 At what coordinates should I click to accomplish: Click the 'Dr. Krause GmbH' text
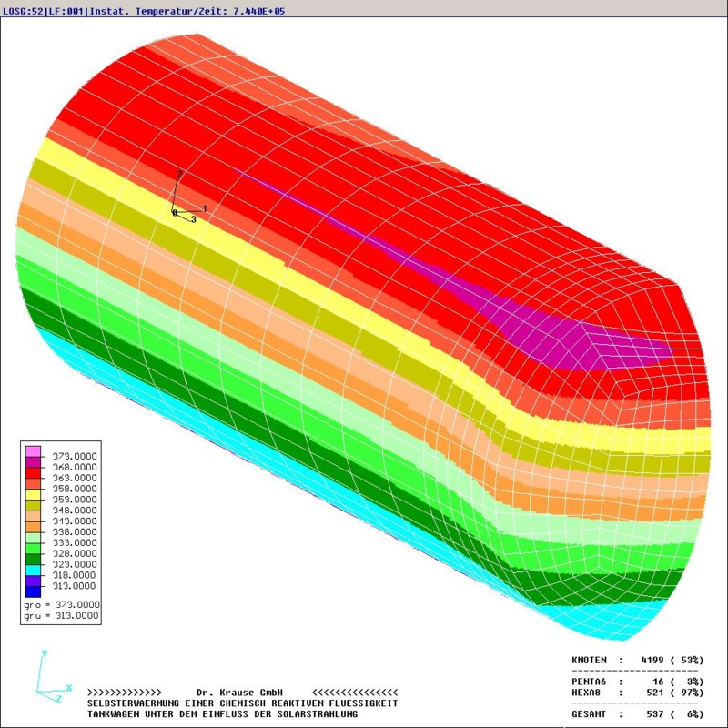click(239, 693)
